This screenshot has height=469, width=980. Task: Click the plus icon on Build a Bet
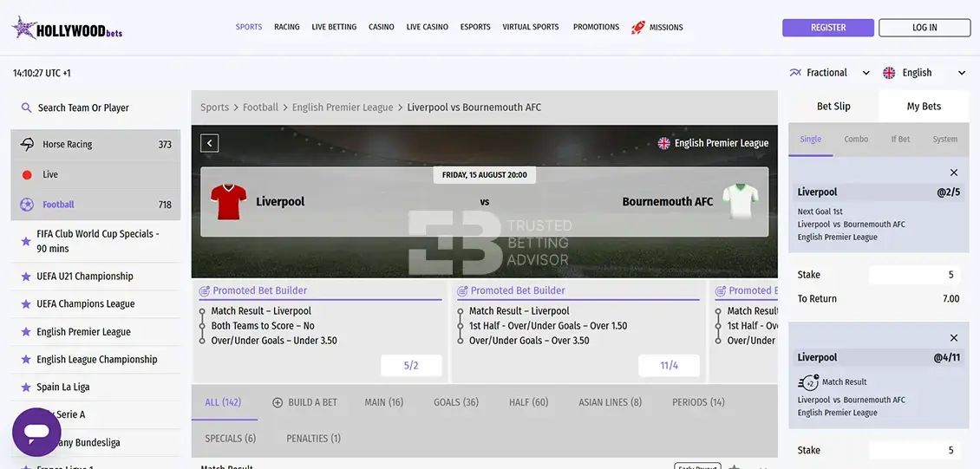[x=278, y=403]
